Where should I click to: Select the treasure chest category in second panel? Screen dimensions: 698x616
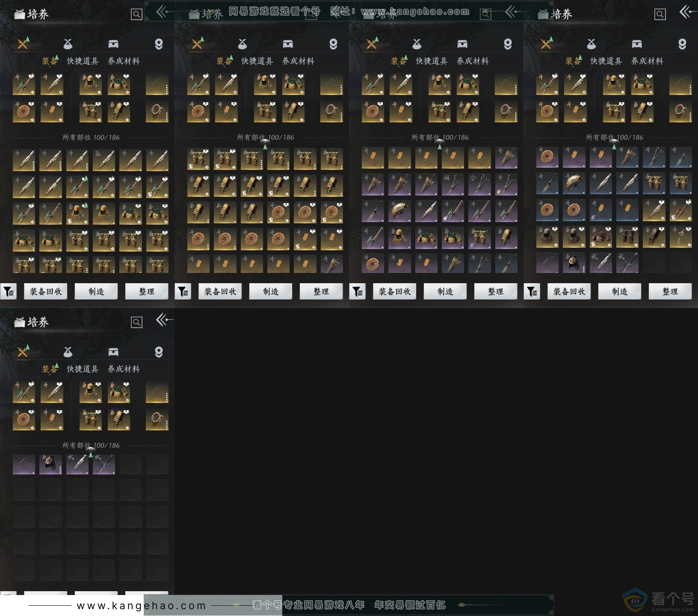click(288, 44)
